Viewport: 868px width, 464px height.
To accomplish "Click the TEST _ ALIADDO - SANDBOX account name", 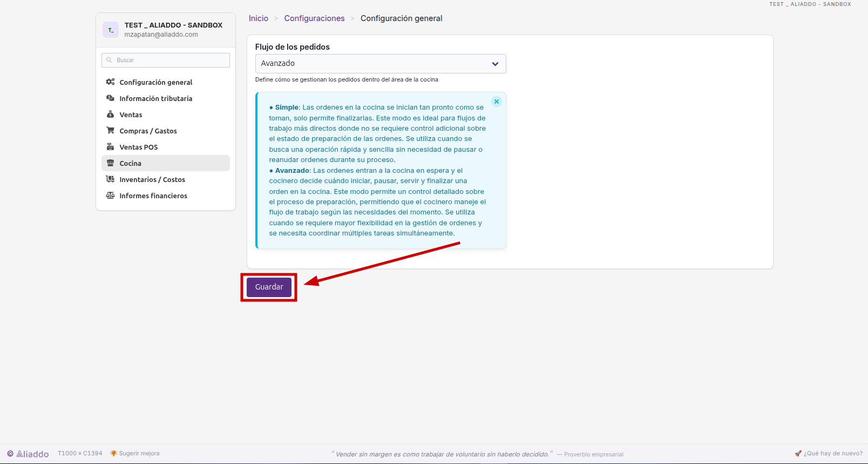I will [173, 25].
